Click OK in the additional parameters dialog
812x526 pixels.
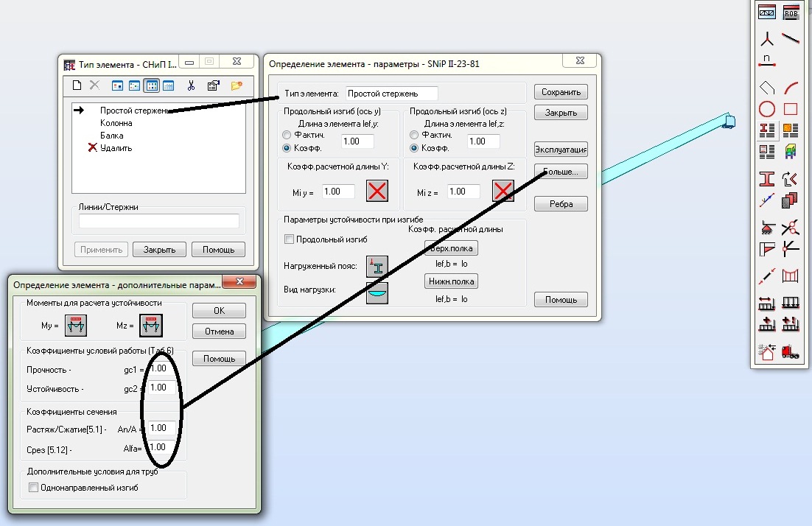tap(219, 311)
